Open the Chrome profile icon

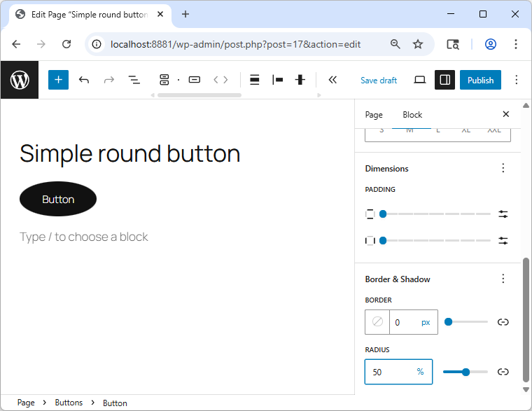pos(490,44)
